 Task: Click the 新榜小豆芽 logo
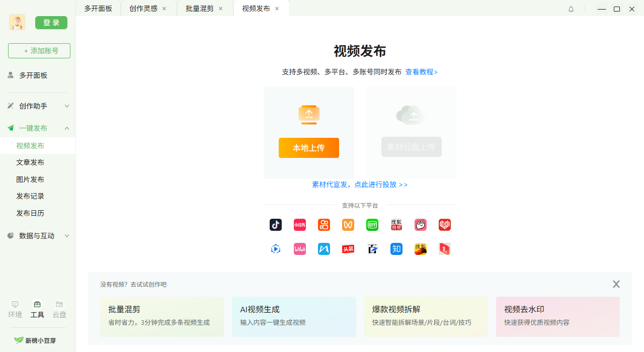tap(35, 340)
